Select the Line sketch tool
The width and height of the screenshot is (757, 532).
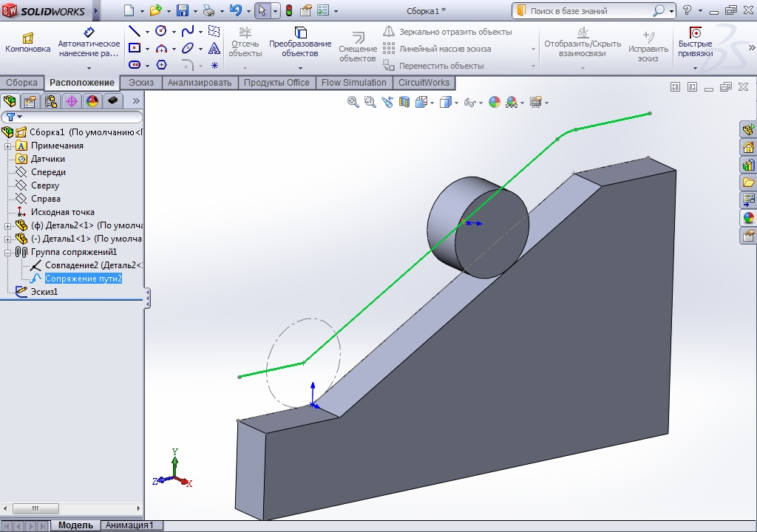[135, 31]
